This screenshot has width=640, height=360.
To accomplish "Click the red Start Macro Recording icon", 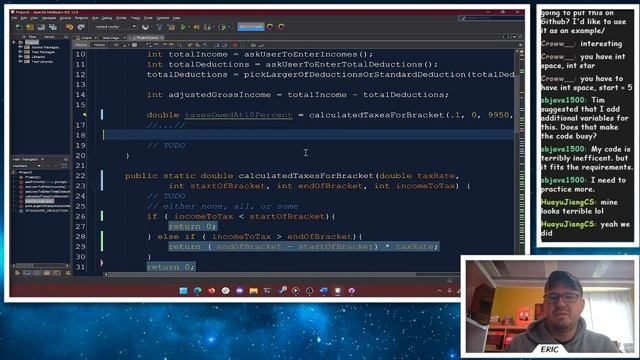I will [235, 45].
